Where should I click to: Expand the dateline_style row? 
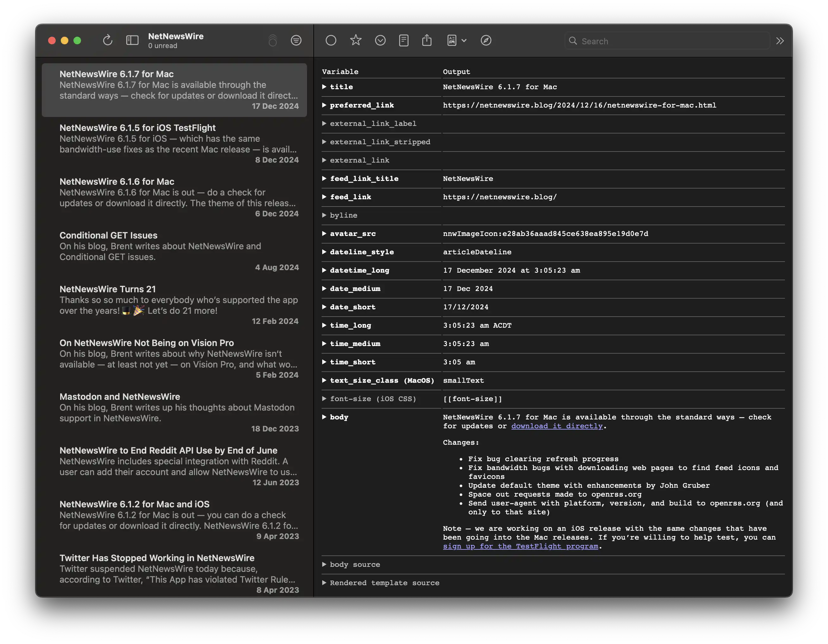coord(324,252)
